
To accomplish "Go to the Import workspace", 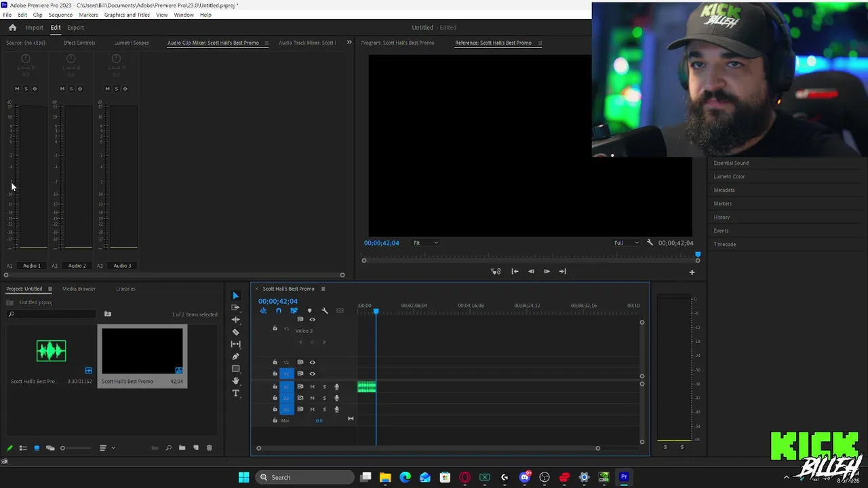I will point(35,28).
